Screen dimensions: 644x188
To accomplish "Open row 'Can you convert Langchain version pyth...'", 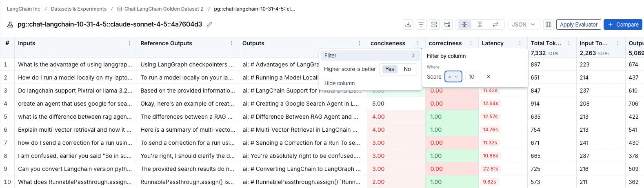I will [x=75, y=169].
